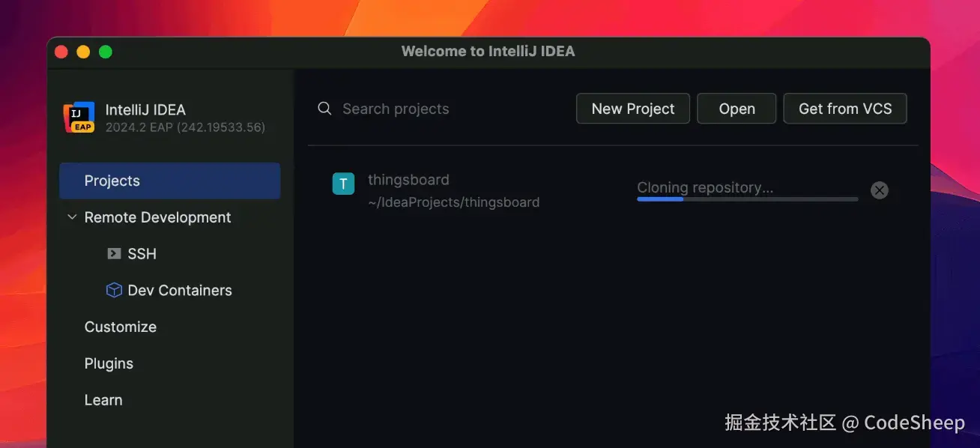
Task: Open the Learn section
Action: point(103,399)
